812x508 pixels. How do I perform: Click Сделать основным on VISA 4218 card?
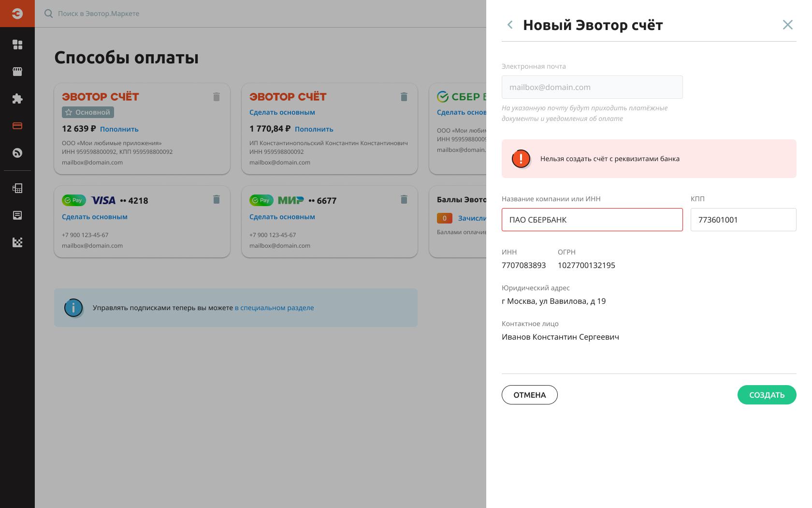coord(95,217)
